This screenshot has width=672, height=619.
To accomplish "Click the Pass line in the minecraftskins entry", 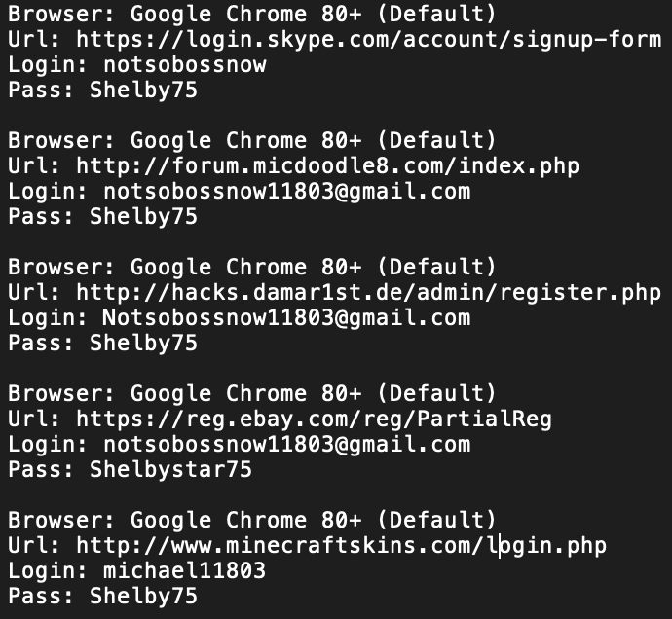I will tap(102, 596).
